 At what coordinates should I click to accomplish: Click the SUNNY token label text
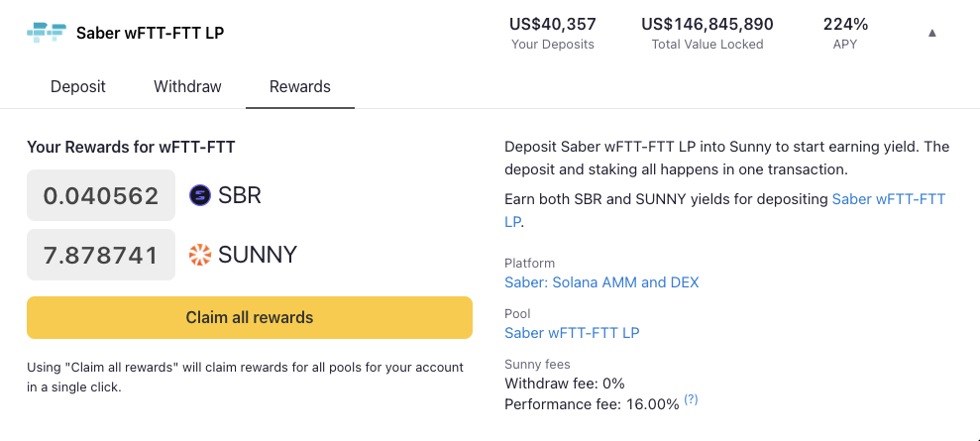[x=258, y=255]
